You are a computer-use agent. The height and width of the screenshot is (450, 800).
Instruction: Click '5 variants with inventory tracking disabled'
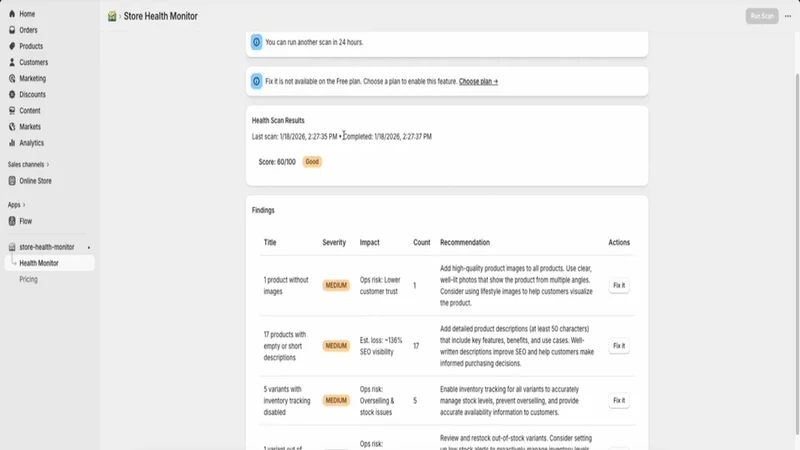point(287,401)
